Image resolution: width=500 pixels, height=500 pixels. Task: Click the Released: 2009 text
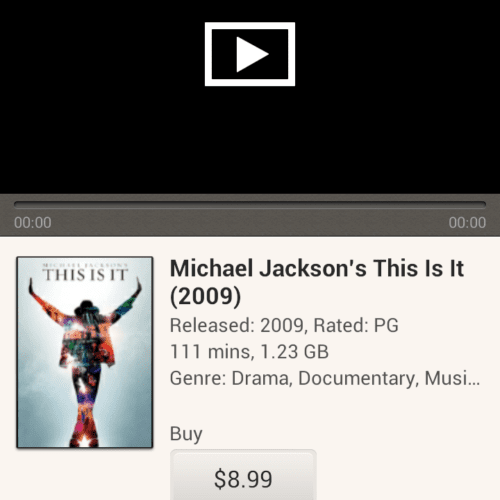[237, 325]
